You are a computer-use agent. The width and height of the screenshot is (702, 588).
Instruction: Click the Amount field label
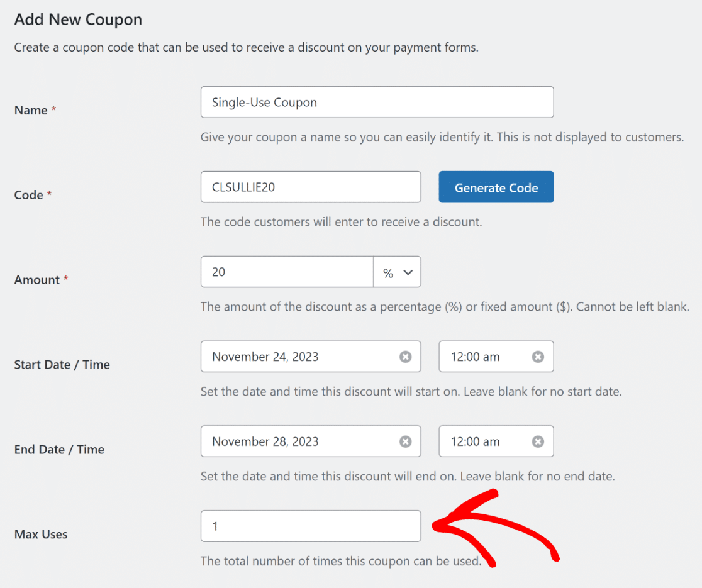(36, 280)
